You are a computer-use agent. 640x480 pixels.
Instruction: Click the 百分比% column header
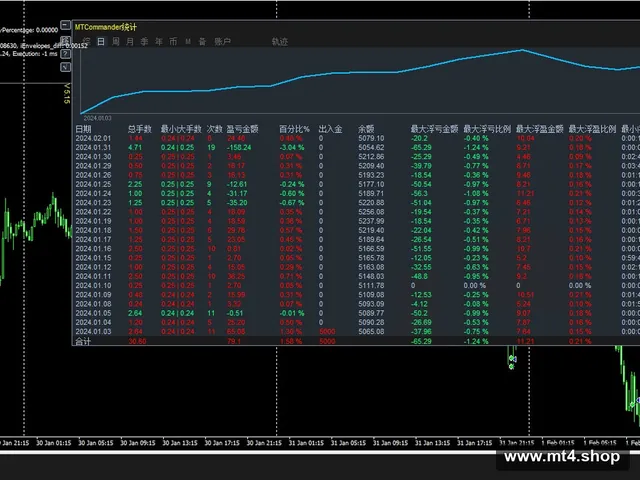click(x=294, y=129)
